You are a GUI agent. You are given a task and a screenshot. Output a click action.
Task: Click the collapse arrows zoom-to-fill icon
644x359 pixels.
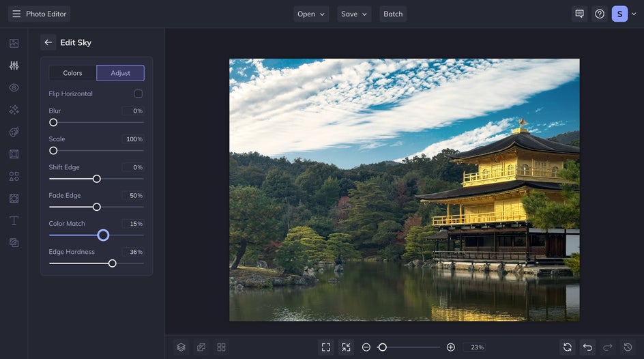[347, 347]
